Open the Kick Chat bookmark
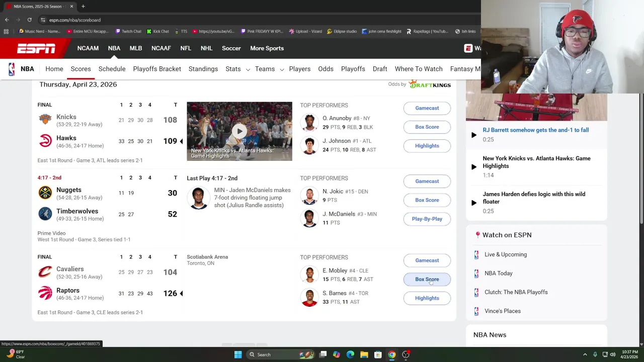Screen dimensions: 644x362 157,31
